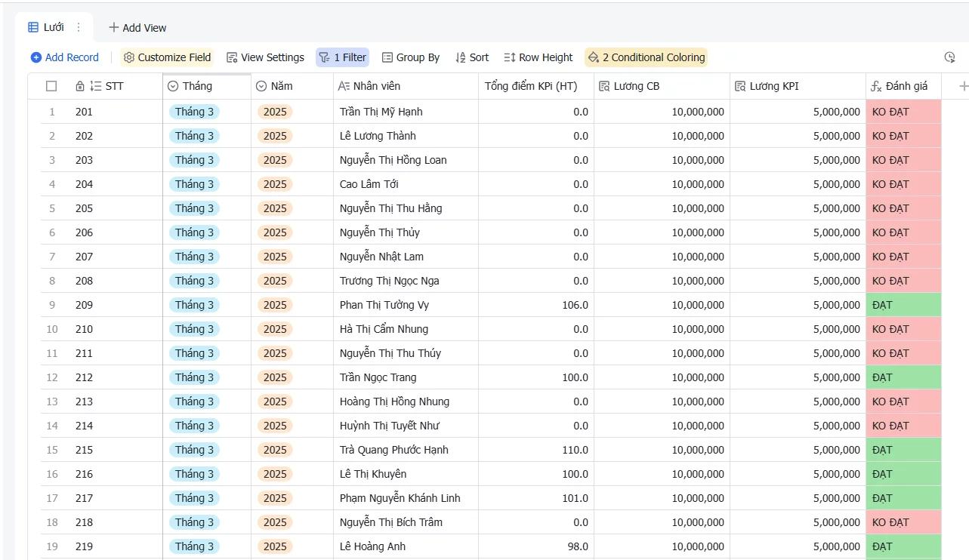
Task: Select Nguyễn Thị Thu Hằng cell
Action: 406,208
